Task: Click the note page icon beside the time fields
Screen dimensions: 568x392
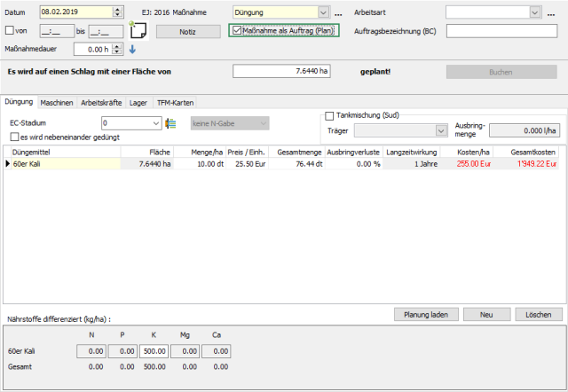Action: coord(138,30)
